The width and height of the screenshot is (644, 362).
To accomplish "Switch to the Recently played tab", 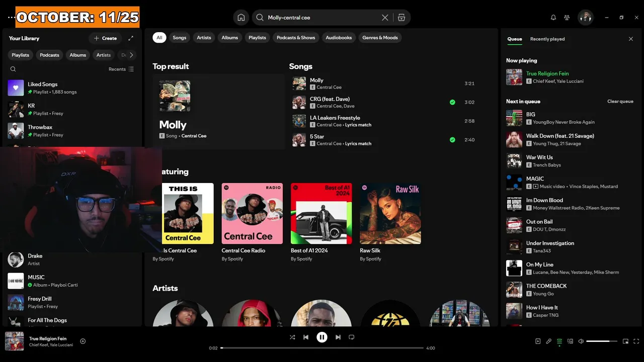I will [x=547, y=39].
